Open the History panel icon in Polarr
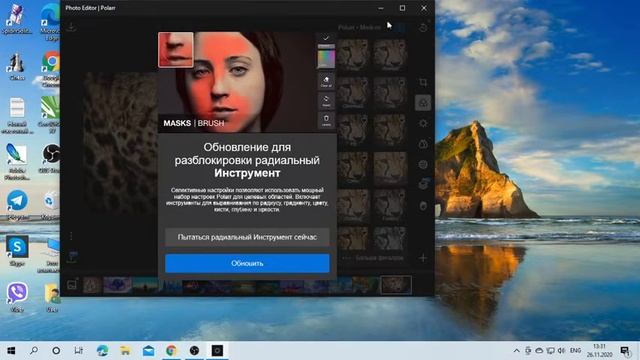640x360 pixels. (x=423, y=27)
